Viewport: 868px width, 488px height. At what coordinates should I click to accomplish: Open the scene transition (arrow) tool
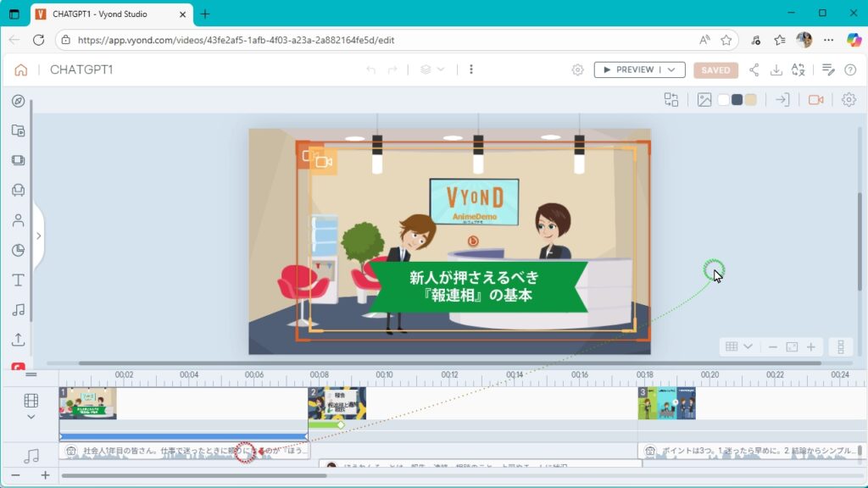(x=782, y=100)
